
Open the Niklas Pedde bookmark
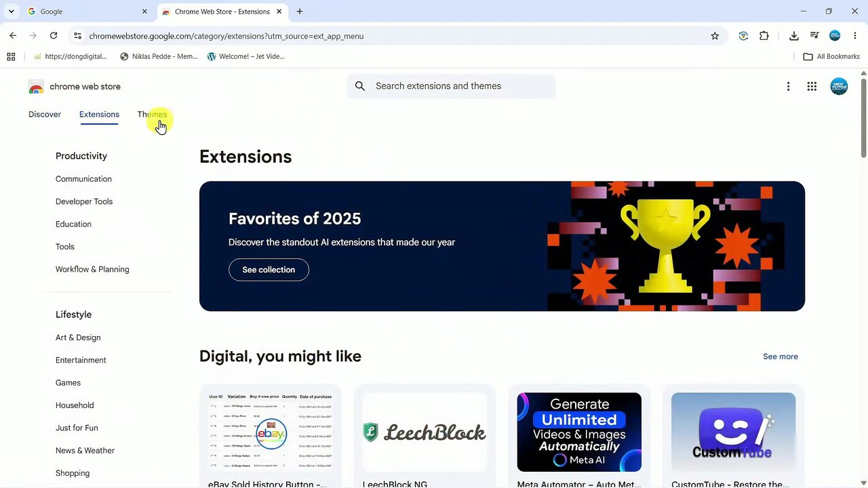(x=159, y=56)
